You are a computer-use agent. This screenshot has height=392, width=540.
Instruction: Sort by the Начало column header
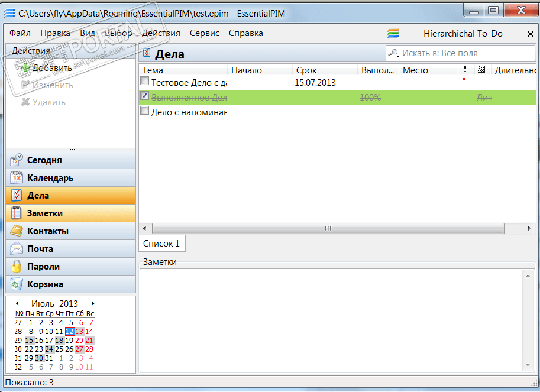click(260, 70)
